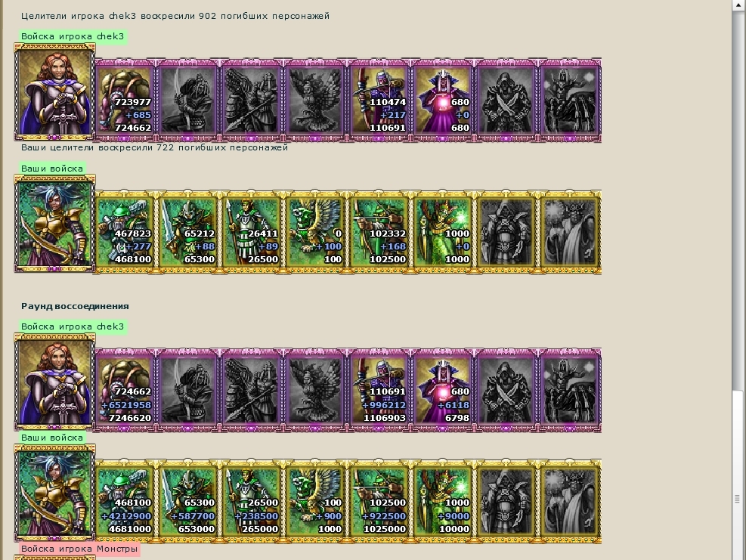Click chek3's hero portrait in first section
The image size is (746, 560).
click(54, 91)
